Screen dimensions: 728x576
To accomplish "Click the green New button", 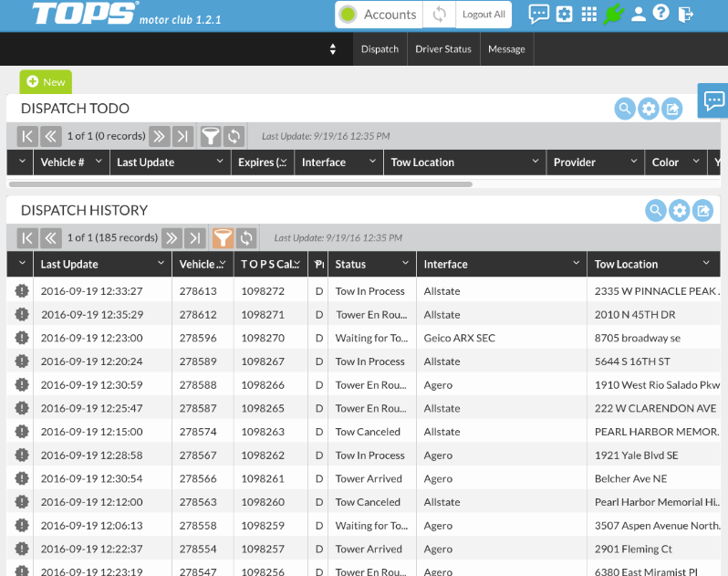I will click(x=46, y=82).
